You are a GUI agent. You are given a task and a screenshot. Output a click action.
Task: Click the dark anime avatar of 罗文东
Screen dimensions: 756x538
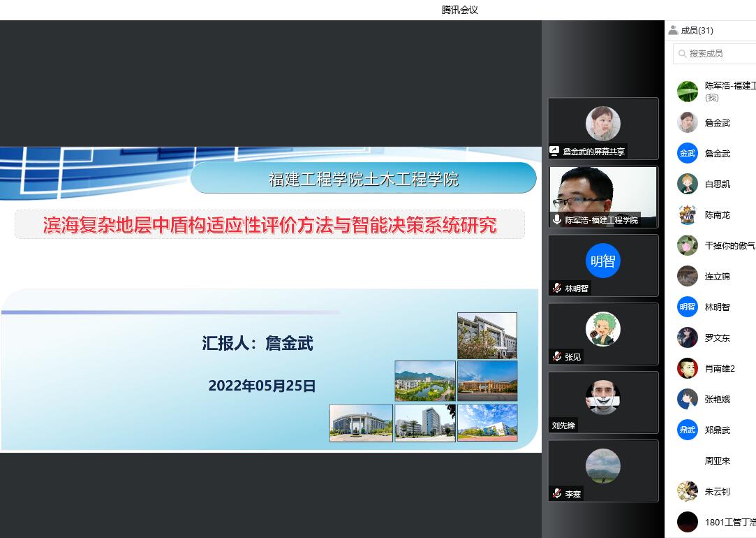coord(687,337)
